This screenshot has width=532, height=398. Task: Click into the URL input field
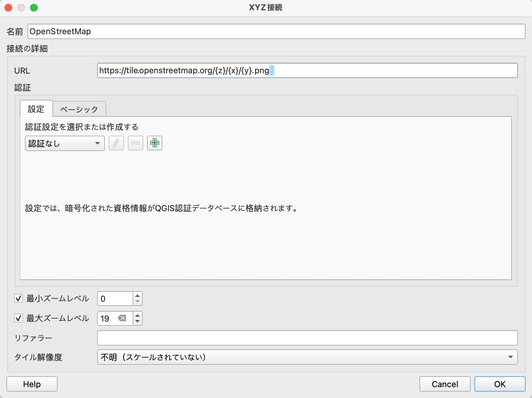click(x=307, y=70)
